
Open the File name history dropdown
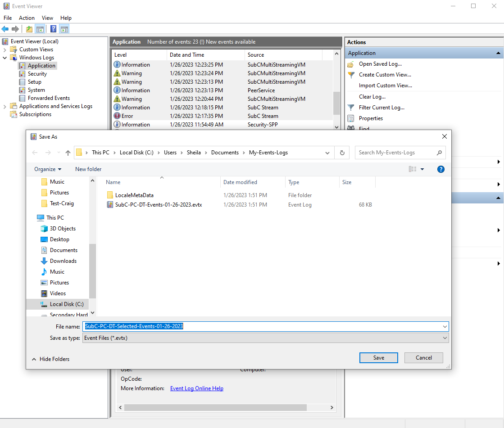coord(445,327)
